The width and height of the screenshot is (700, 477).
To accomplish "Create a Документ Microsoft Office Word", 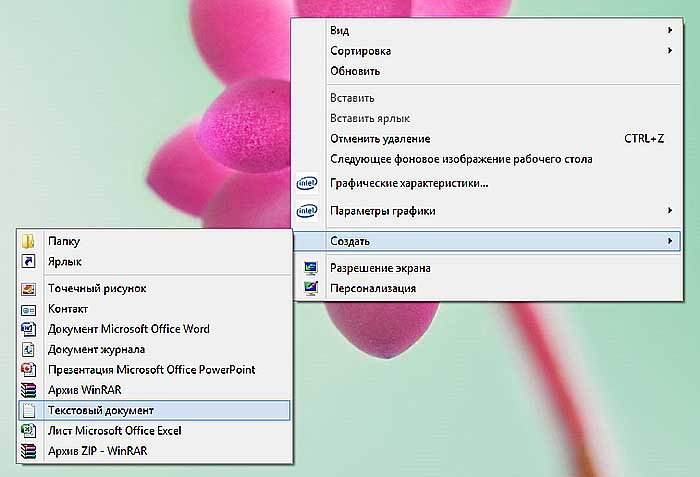I will tap(154, 329).
